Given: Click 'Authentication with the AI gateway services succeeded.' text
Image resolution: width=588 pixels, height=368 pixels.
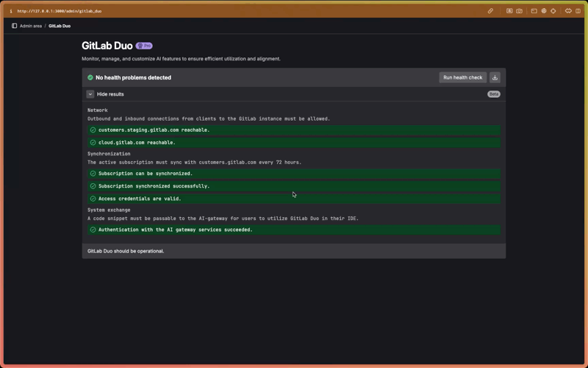Looking at the screenshot, I should coord(176,230).
